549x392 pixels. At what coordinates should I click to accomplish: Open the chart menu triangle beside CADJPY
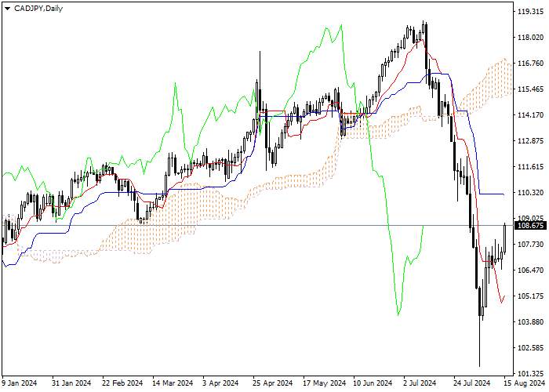click(x=7, y=9)
